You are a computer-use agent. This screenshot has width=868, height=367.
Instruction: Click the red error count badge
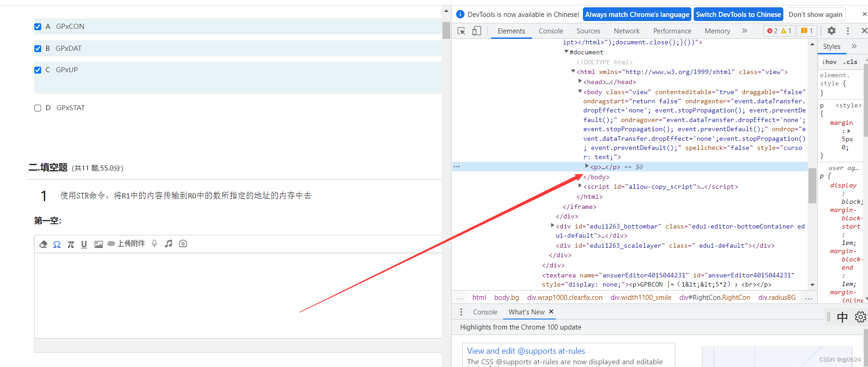pyautogui.click(x=772, y=31)
